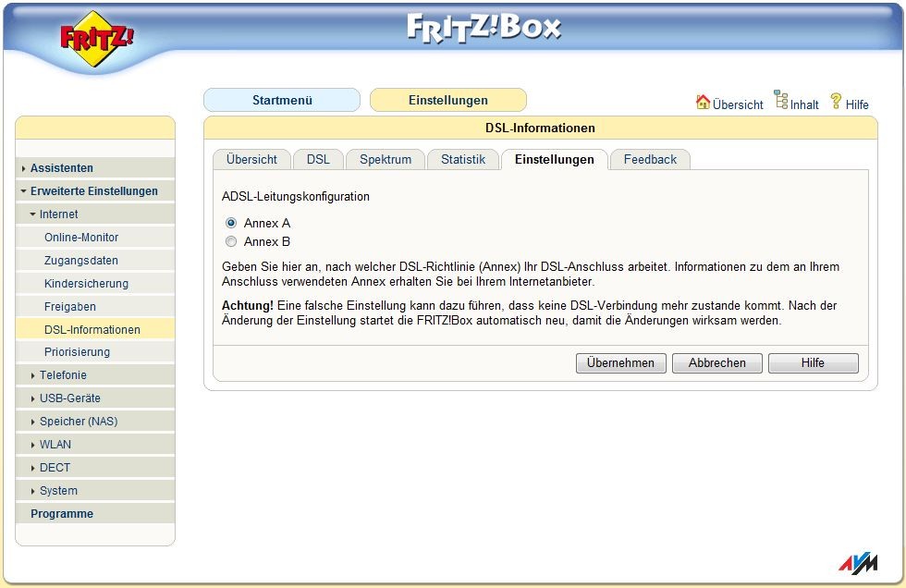Collapse the Erweiterte Einstellungen section
Viewport: 906px width, 588px height.
pyautogui.click(x=93, y=191)
